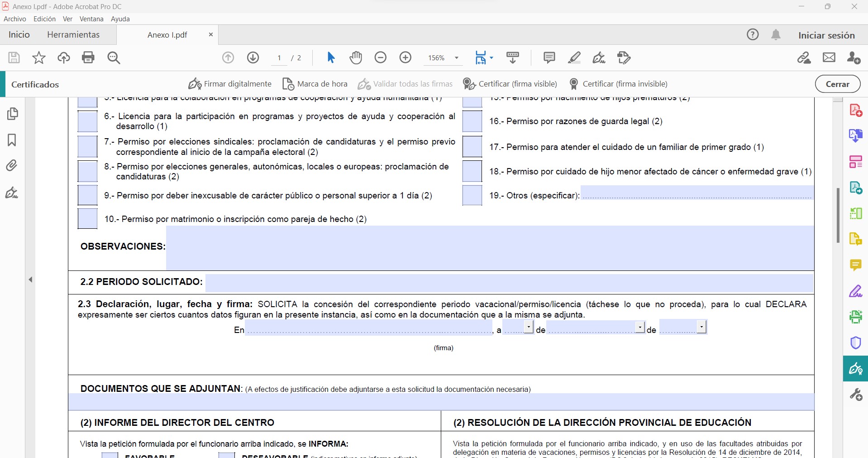Click Certificar (firma visible)

tap(510, 84)
